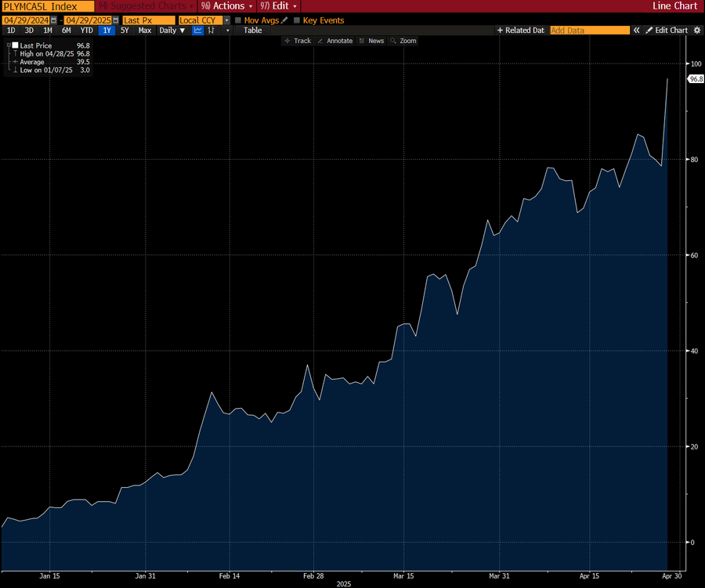Open the start date calendar picker
The width and height of the screenshot is (705, 588).
(x=53, y=20)
